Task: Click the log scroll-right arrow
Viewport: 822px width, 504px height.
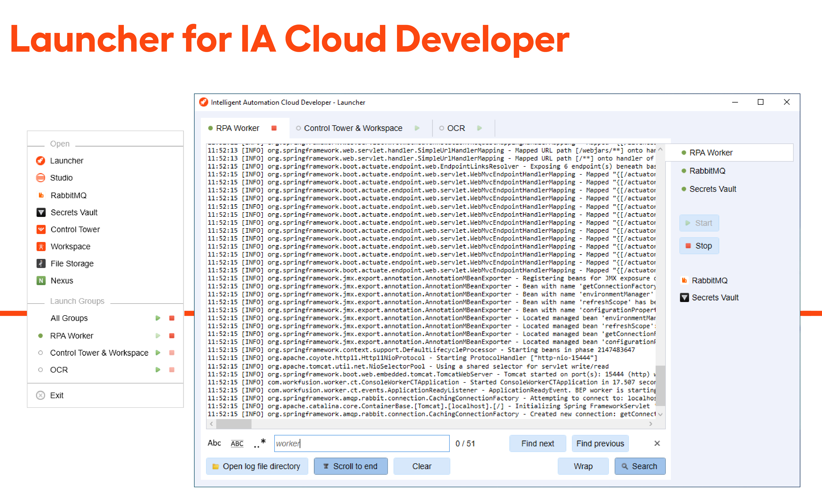Action: click(651, 424)
